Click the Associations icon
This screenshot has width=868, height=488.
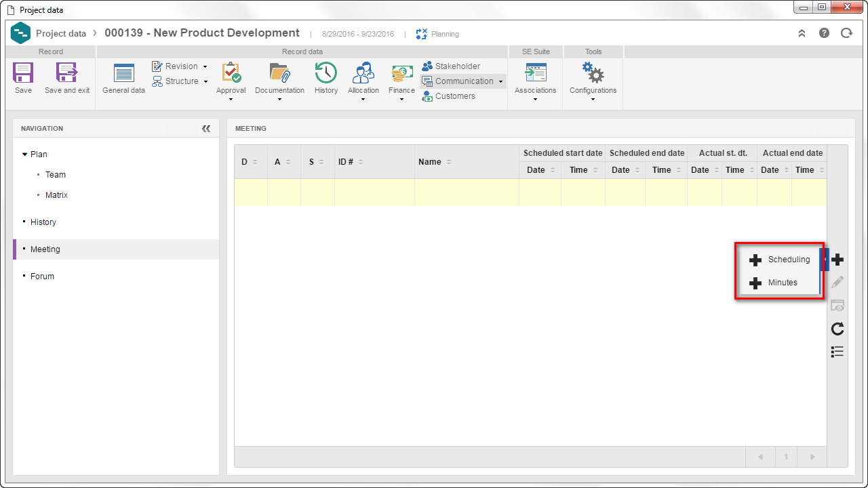coord(536,73)
